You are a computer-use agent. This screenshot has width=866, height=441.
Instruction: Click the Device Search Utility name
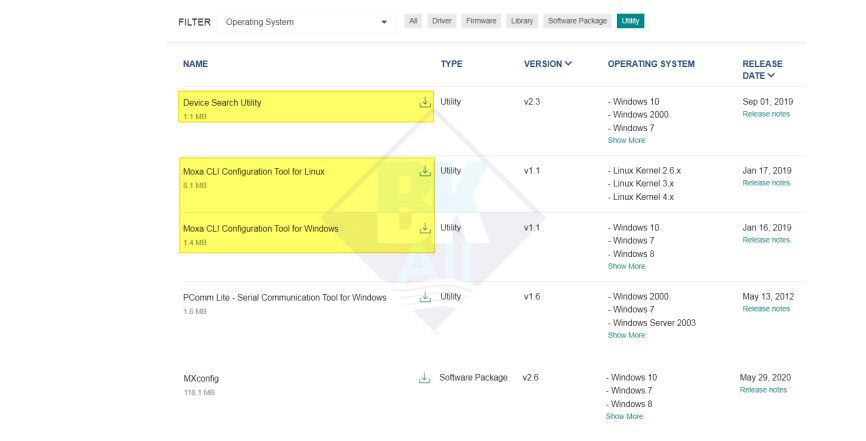coord(222,103)
